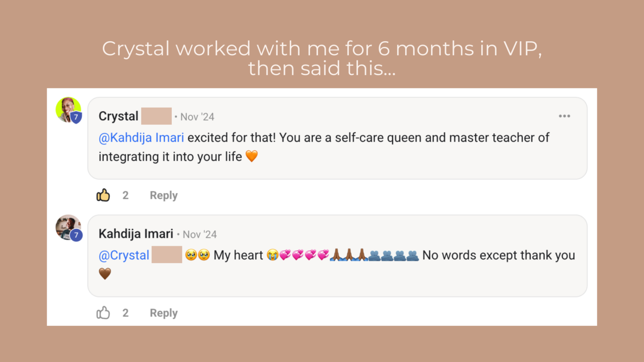The width and height of the screenshot is (644, 362).
Task: Open Kahdija Imari's profile avatar
Action: pos(67,226)
